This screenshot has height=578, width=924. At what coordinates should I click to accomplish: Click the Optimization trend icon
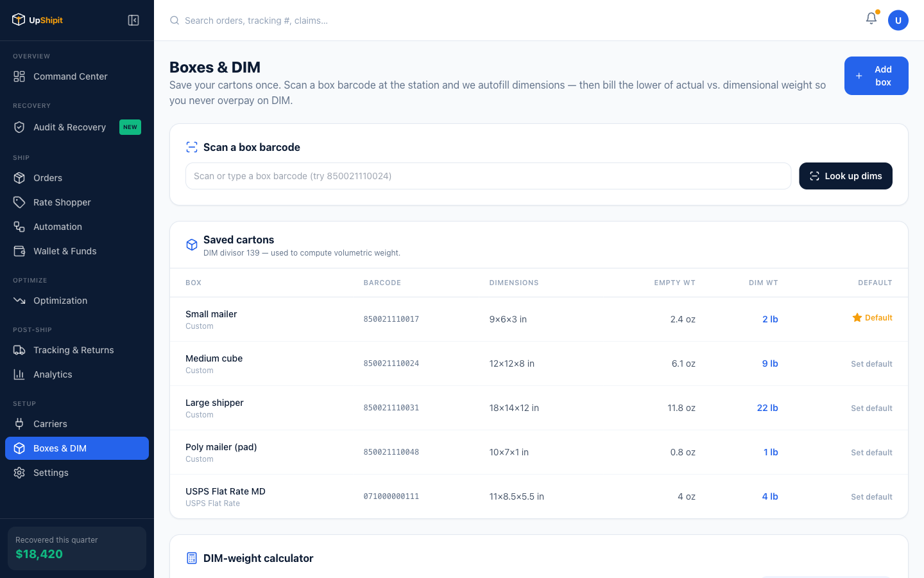point(19,301)
